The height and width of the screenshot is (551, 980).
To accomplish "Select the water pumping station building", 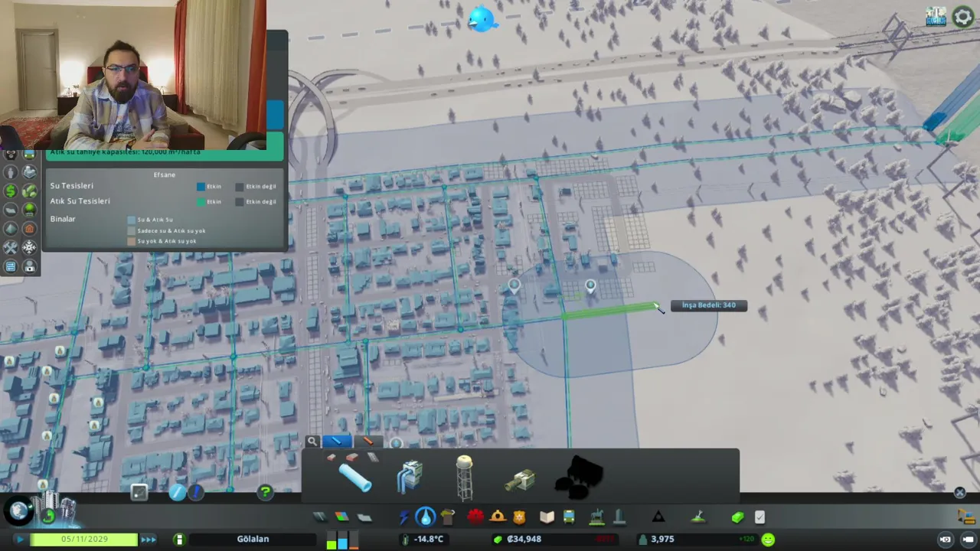I will point(410,476).
